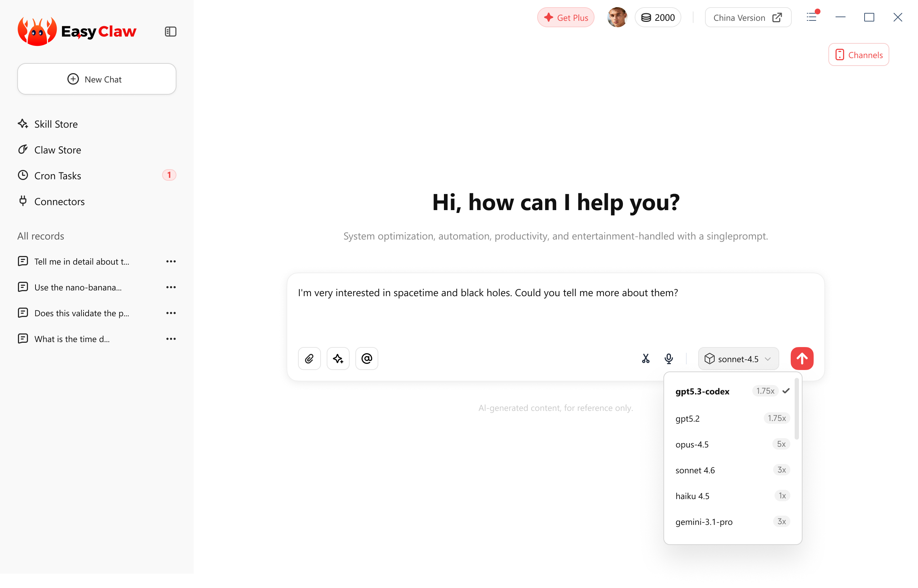Close the Easy Claw window

click(898, 17)
